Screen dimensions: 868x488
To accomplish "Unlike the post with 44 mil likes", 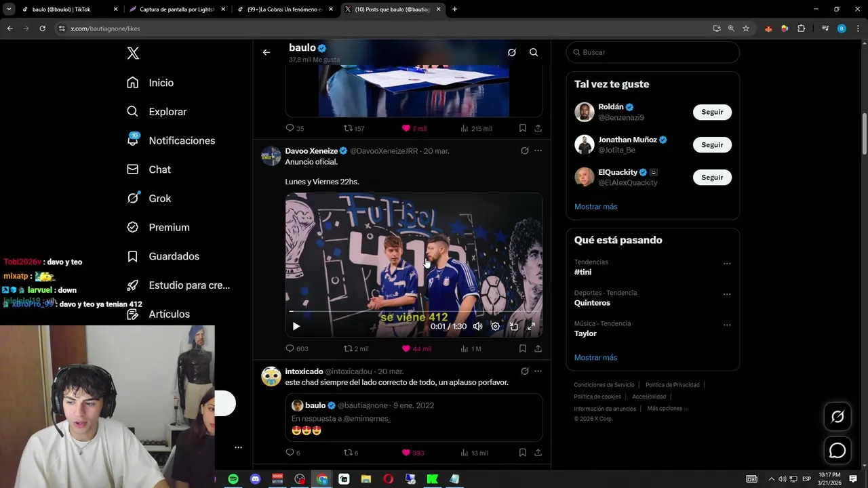I will [416, 348].
